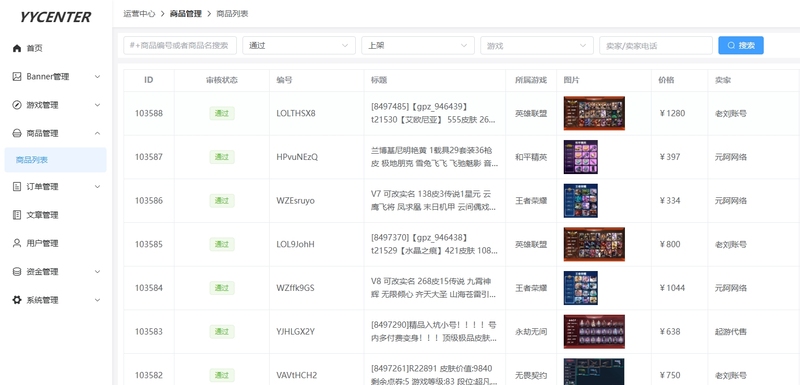Viewport: 800px width, 385px height.
Task: Click the 用户管理 person icon
Action: coord(17,243)
